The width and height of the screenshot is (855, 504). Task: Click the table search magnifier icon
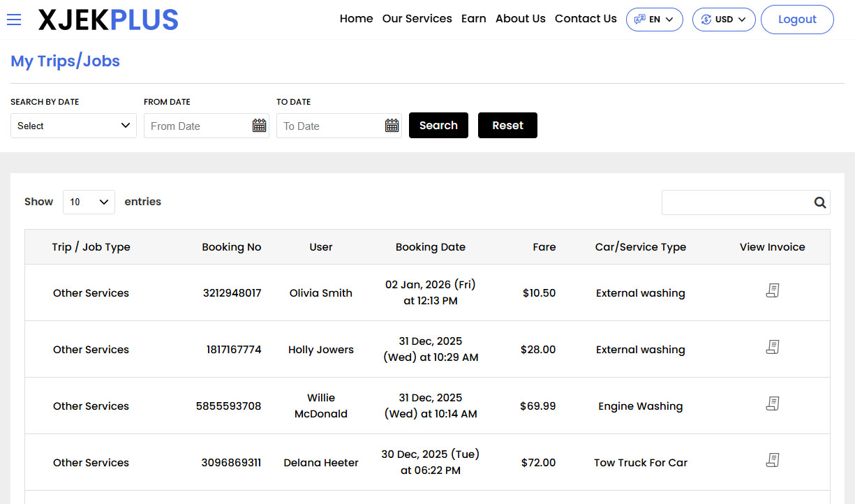820,203
